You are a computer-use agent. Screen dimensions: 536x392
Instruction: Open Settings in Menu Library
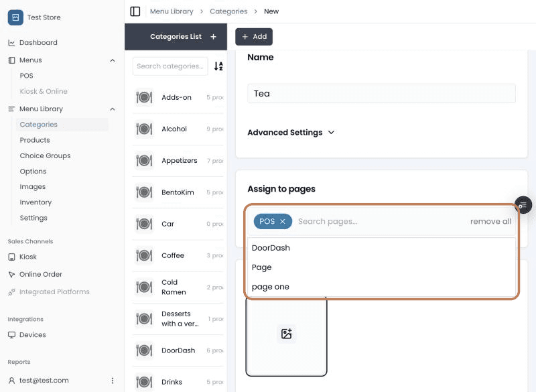tap(33, 218)
